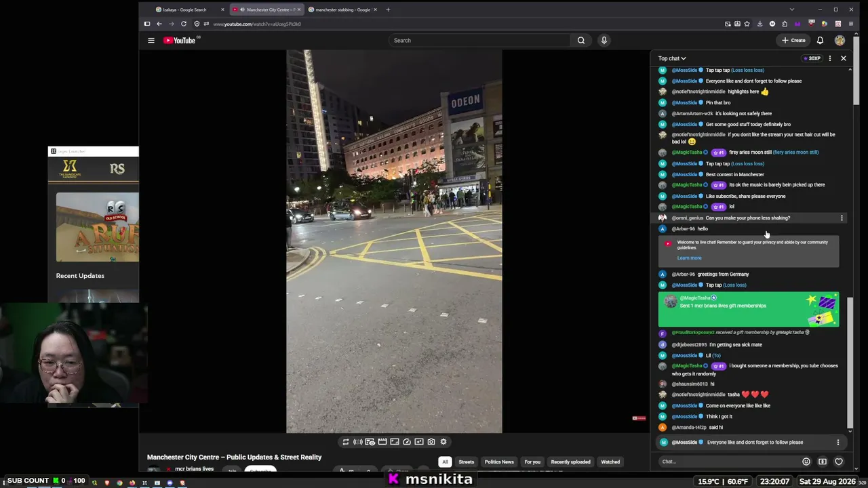Open the emoji picker in chat input
The width and height of the screenshot is (868, 488).
(x=806, y=462)
